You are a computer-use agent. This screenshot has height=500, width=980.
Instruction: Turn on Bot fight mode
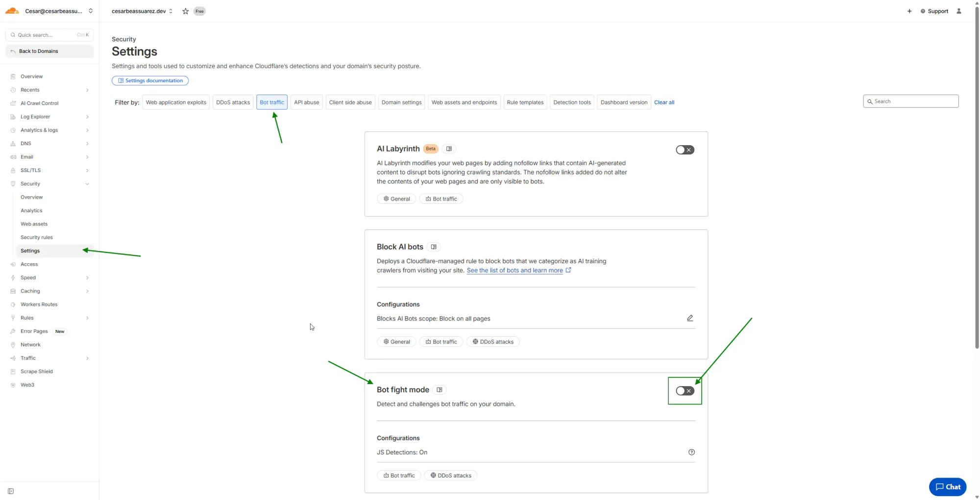point(685,391)
